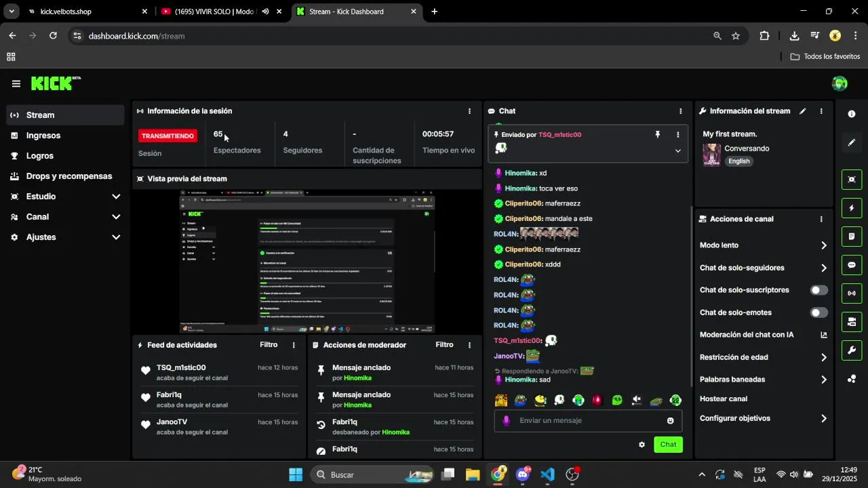868x488 pixels.
Task: Click Cliperito06 username saying mandale a este
Action: (524, 219)
